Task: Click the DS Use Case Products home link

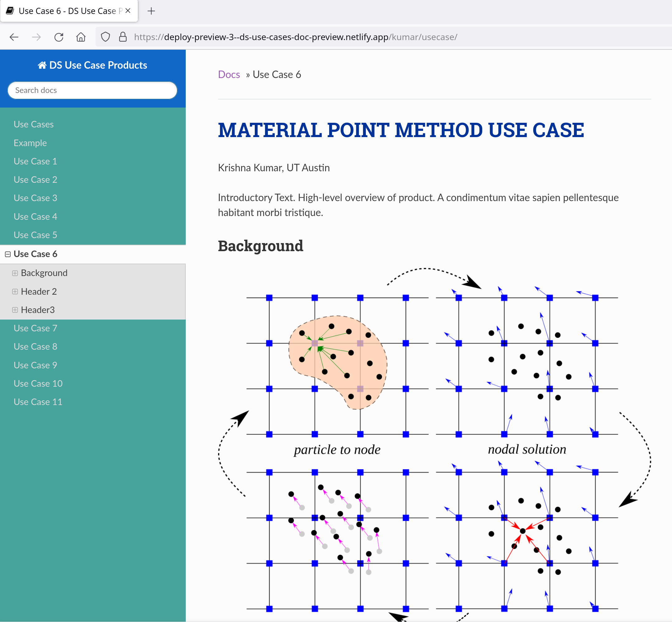Action: click(92, 65)
